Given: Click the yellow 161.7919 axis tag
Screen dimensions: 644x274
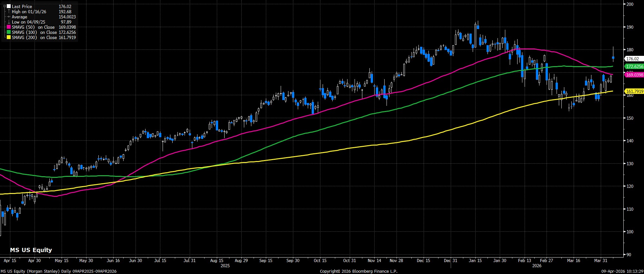Looking at the screenshot, I should [x=634, y=91].
